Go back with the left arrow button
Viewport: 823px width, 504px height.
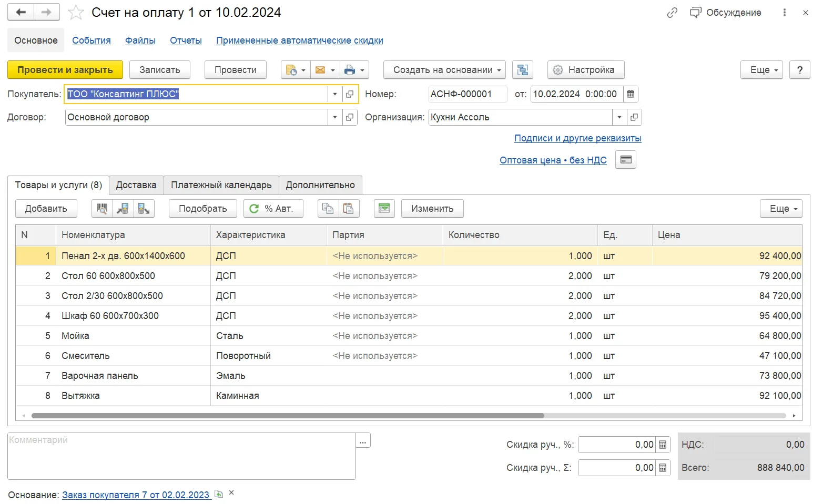pyautogui.click(x=21, y=12)
